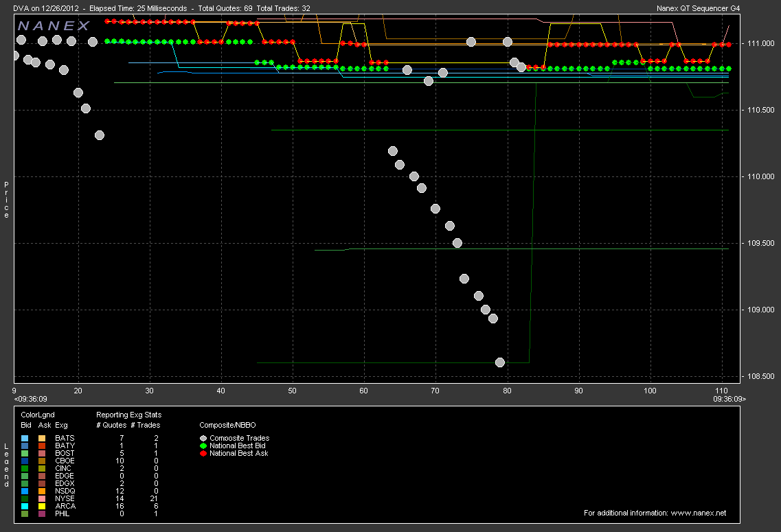Select the 'Total Trades: 32' header text
Image resolution: width=781 pixels, height=532 pixels.
coord(284,8)
